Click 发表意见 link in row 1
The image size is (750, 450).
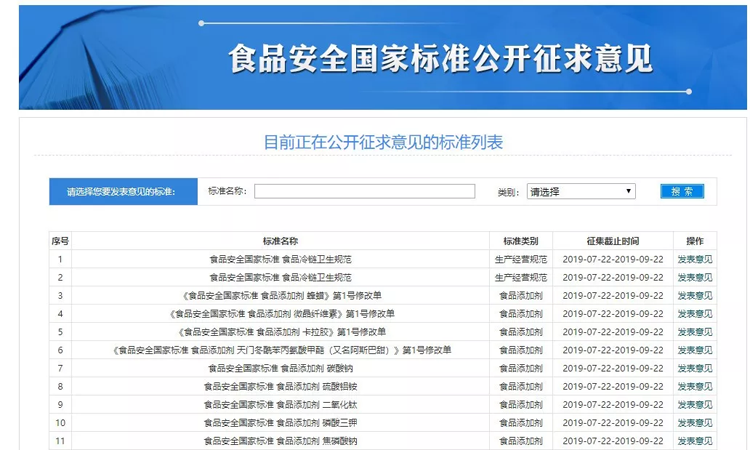pos(695,259)
